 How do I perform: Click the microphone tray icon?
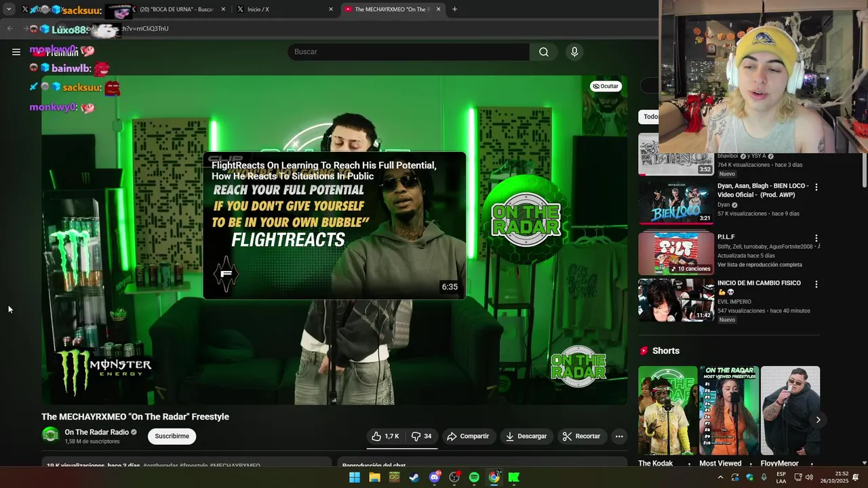(x=764, y=477)
